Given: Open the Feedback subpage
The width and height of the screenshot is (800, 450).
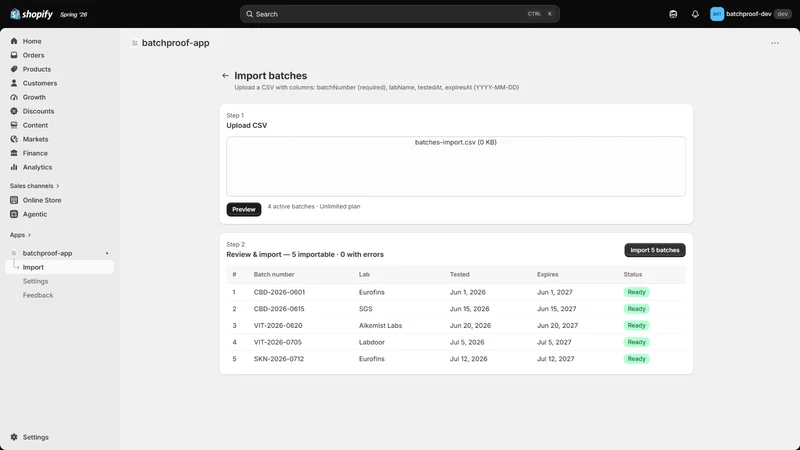Looking at the screenshot, I should 38,295.
